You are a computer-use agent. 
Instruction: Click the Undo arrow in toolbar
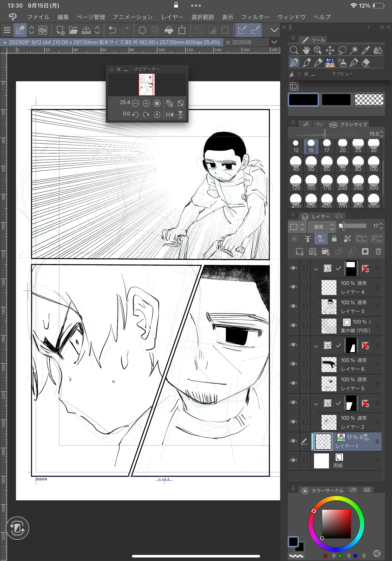pyautogui.click(x=112, y=30)
